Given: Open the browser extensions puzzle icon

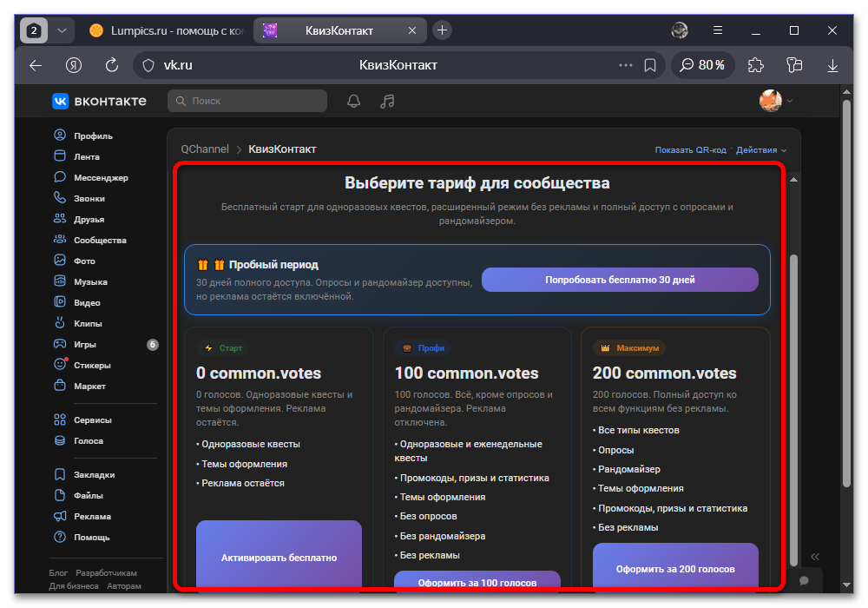Looking at the screenshot, I should [x=756, y=65].
